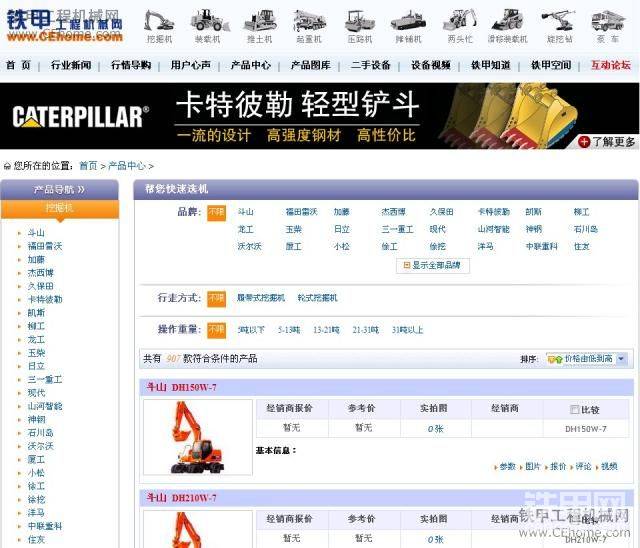
Task: Go to the 首页 nav menu item
Action: click(x=18, y=65)
